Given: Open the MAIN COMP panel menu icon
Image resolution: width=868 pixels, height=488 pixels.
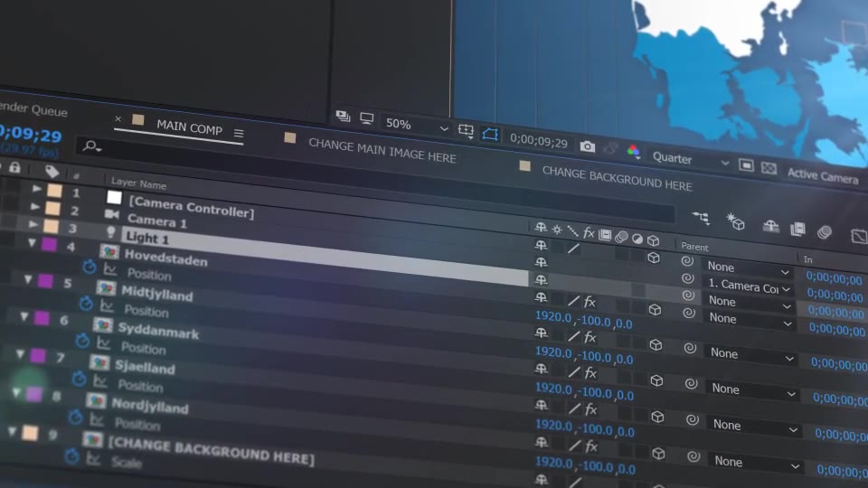Looking at the screenshot, I should pyautogui.click(x=239, y=134).
